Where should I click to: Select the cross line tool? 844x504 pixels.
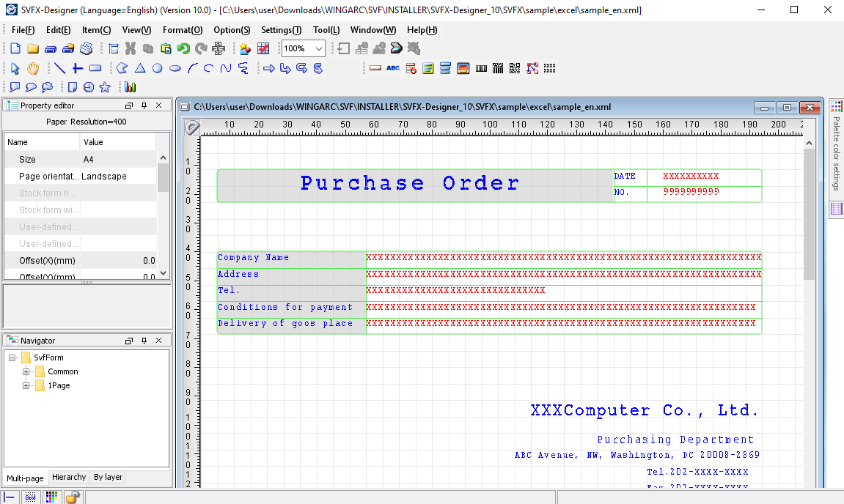point(78,68)
